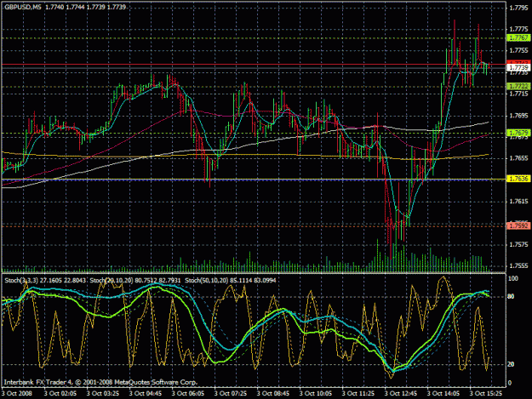532x399 pixels.
Task: Click the '3 Oct 02:05' time axis label
Action: click(60, 394)
